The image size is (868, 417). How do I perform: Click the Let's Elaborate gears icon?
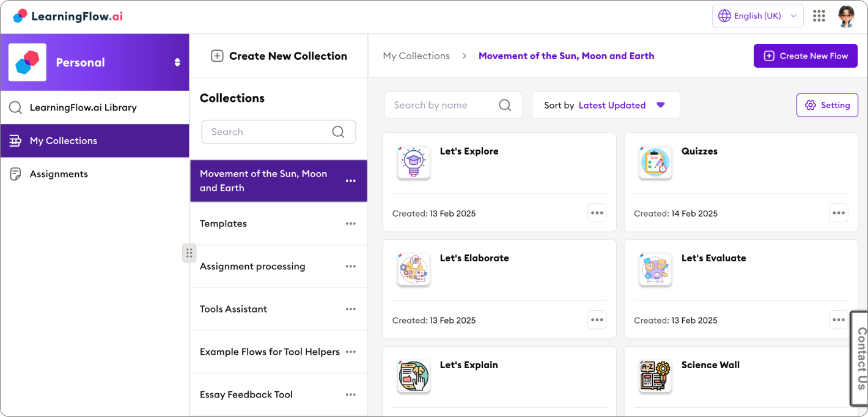pos(414,269)
